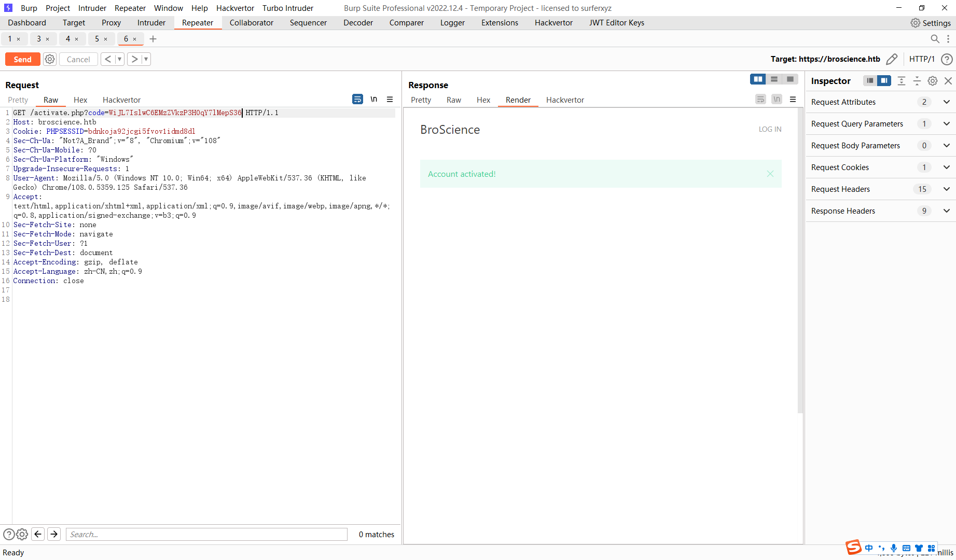Viewport: 956px width, 560px height.
Task: Switch response view to Pretty
Action: tap(421, 100)
